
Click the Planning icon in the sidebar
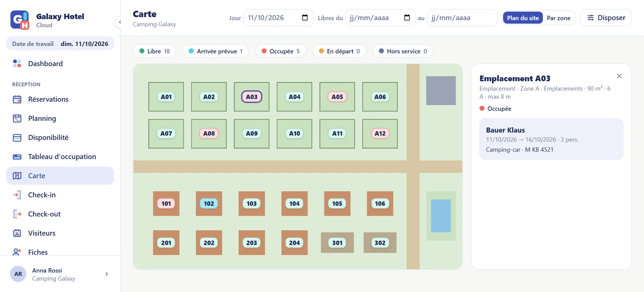pyautogui.click(x=17, y=118)
